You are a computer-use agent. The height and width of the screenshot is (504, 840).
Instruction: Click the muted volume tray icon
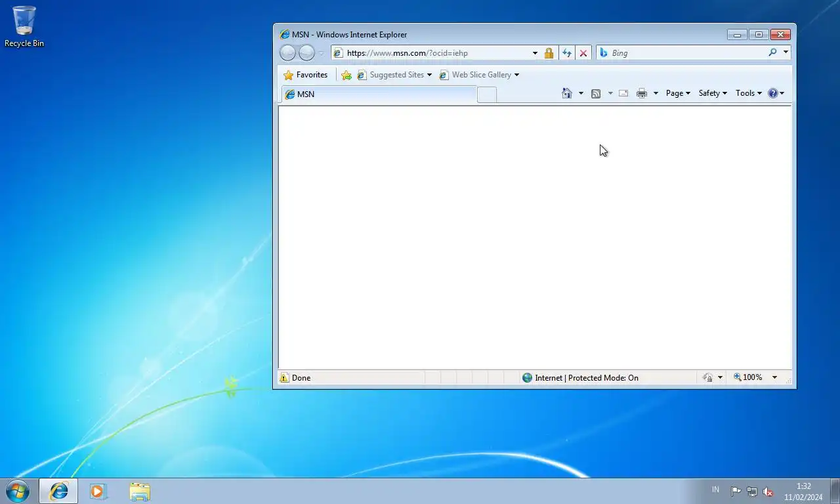pyautogui.click(x=768, y=492)
